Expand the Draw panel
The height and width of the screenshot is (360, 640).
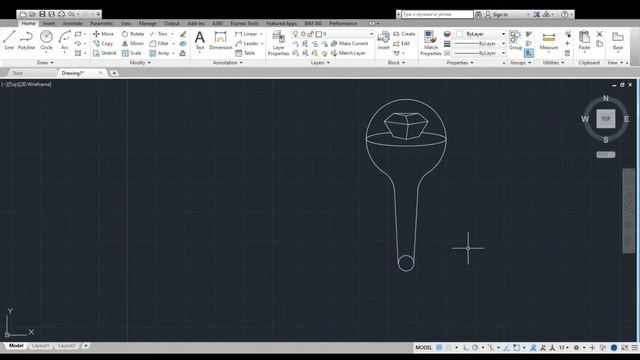tap(45, 63)
